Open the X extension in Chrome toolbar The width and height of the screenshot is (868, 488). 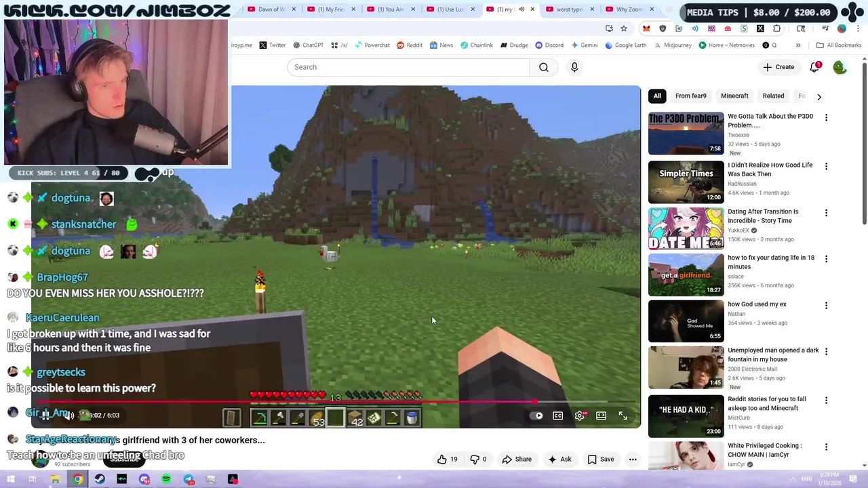coord(760,28)
